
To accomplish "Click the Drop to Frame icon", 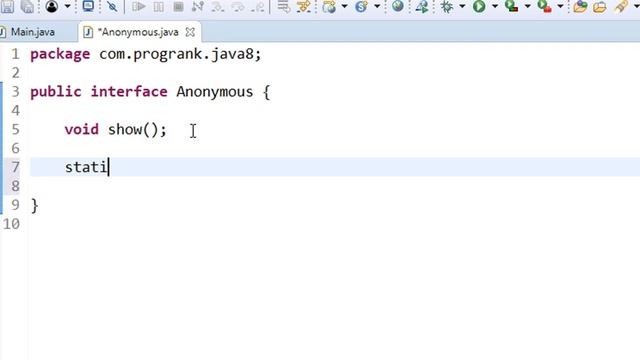I will click(x=283, y=6).
